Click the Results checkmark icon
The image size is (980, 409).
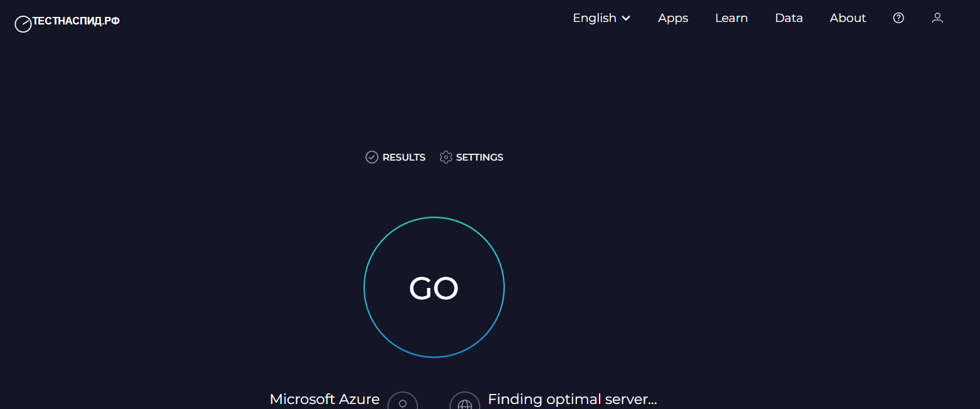372,157
